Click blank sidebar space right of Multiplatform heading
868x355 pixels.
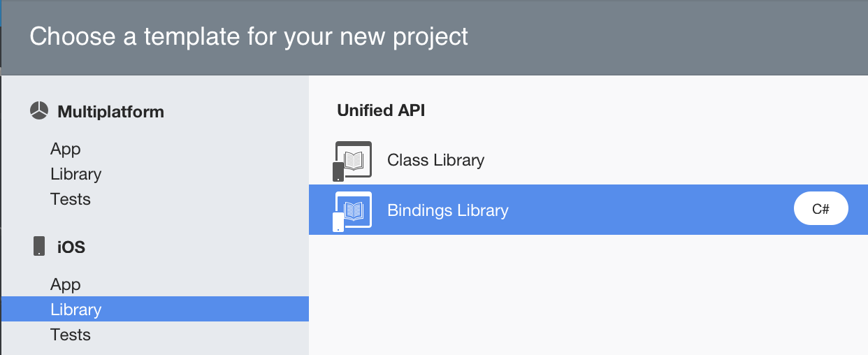click(x=238, y=112)
